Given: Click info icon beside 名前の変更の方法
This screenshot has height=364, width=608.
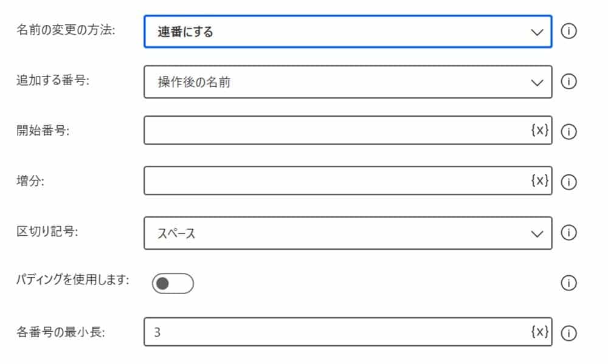Looking at the screenshot, I should coord(568,32).
